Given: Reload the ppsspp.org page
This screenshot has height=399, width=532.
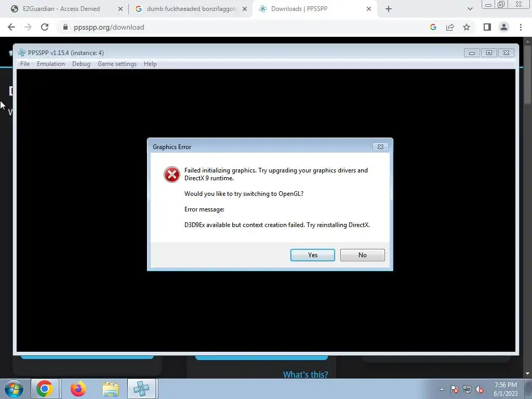Looking at the screenshot, I should click(x=45, y=27).
